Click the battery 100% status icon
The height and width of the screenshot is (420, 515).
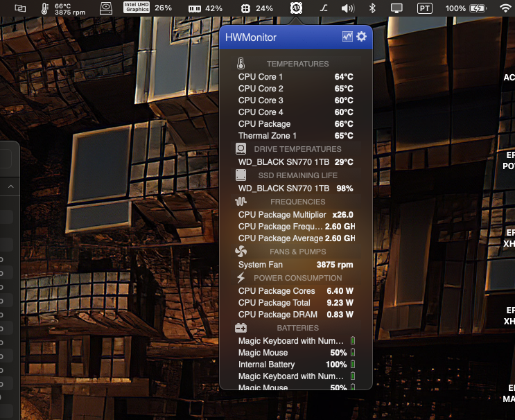(478, 8)
